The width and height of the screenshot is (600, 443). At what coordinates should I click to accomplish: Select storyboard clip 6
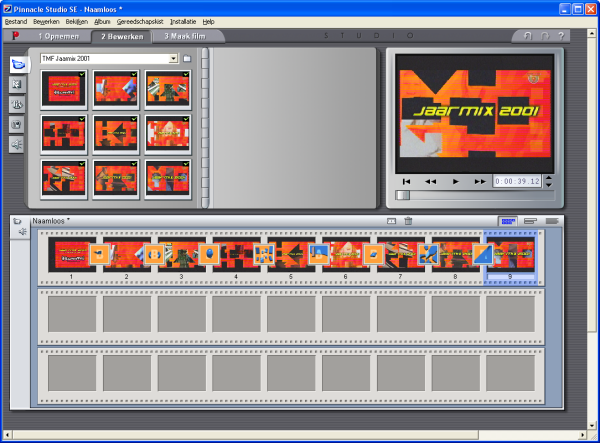[346, 254]
